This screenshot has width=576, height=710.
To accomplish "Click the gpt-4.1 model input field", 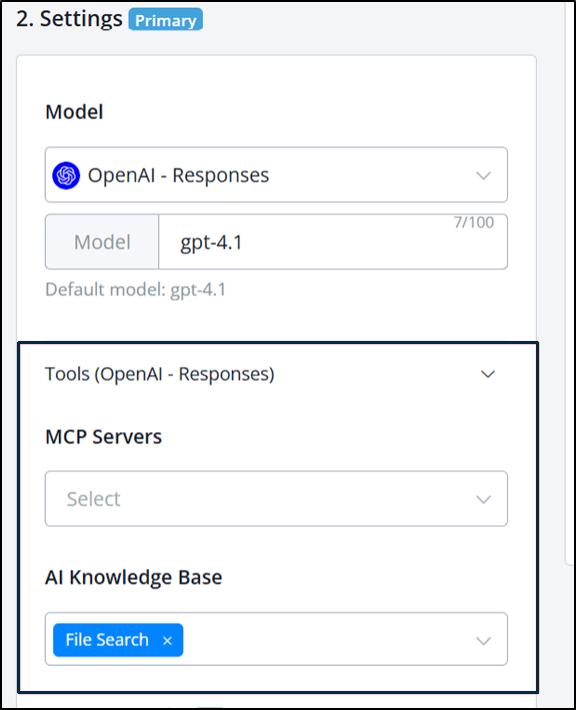I will click(333, 242).
